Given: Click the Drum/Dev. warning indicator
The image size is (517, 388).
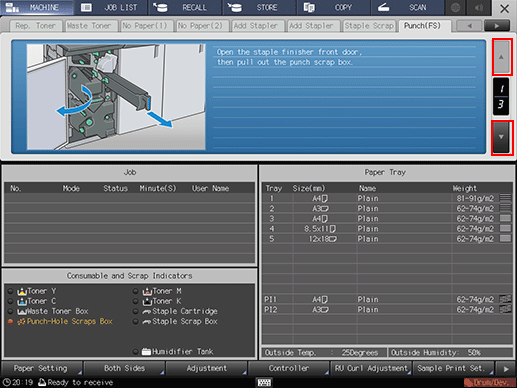Looking at the screenshot, I should pos(490,382).
